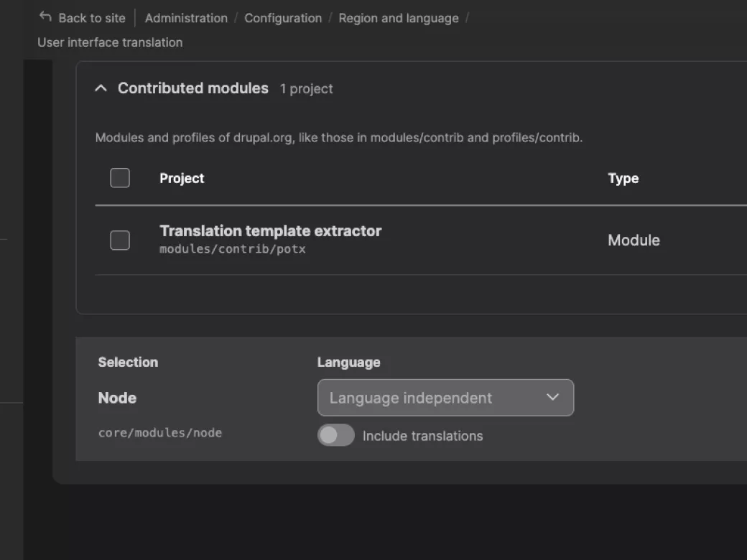The image size is (747, 560).
Task: Click the core/modules/node path text
Action: tap(160, 433)
